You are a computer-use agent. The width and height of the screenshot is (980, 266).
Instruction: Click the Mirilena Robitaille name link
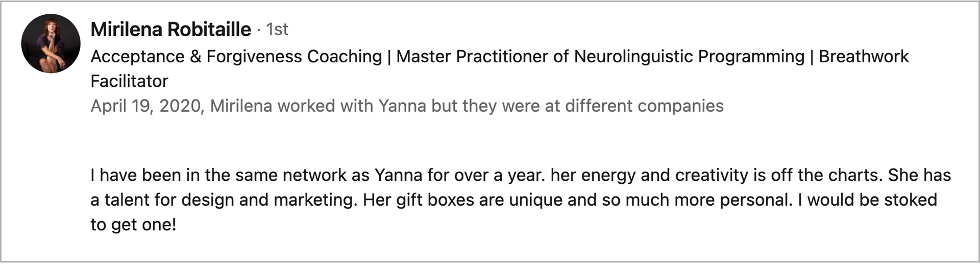[x=170, y=30]
